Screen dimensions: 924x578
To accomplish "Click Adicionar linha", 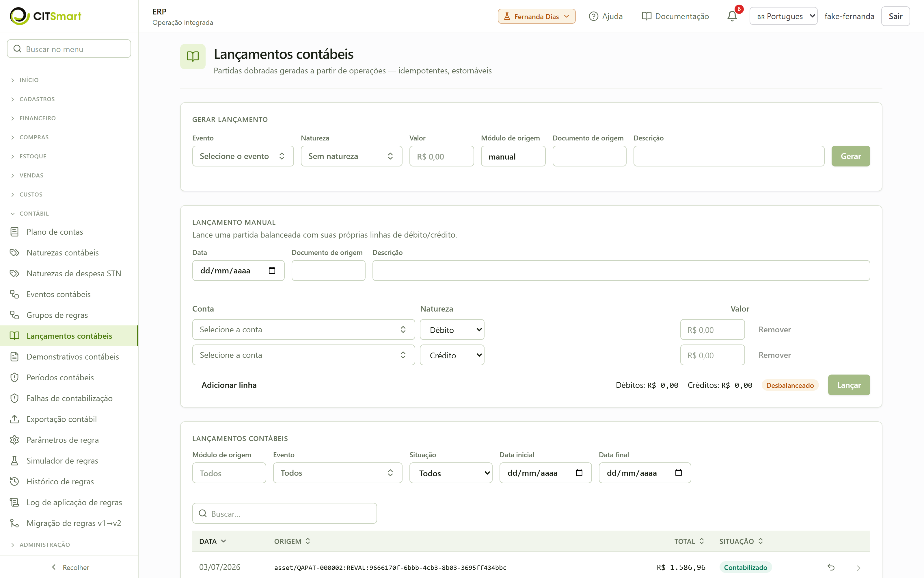I will tap(229, 385).
